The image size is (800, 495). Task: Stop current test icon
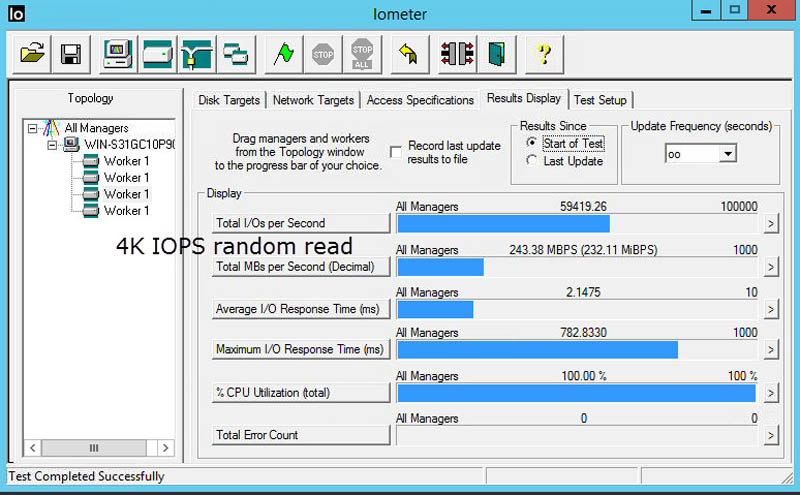tap(323, 54)
